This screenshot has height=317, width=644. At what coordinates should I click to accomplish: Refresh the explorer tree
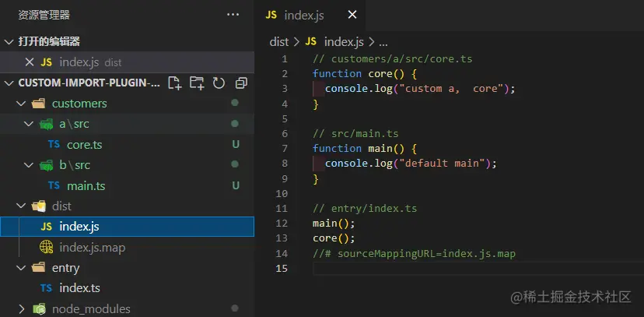tap(219, 83)
